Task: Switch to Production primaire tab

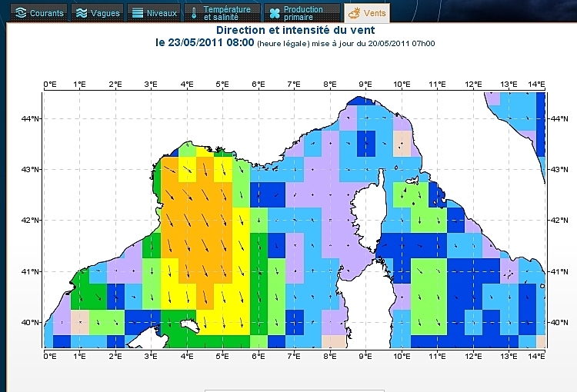Action: [x=302, y=13]
